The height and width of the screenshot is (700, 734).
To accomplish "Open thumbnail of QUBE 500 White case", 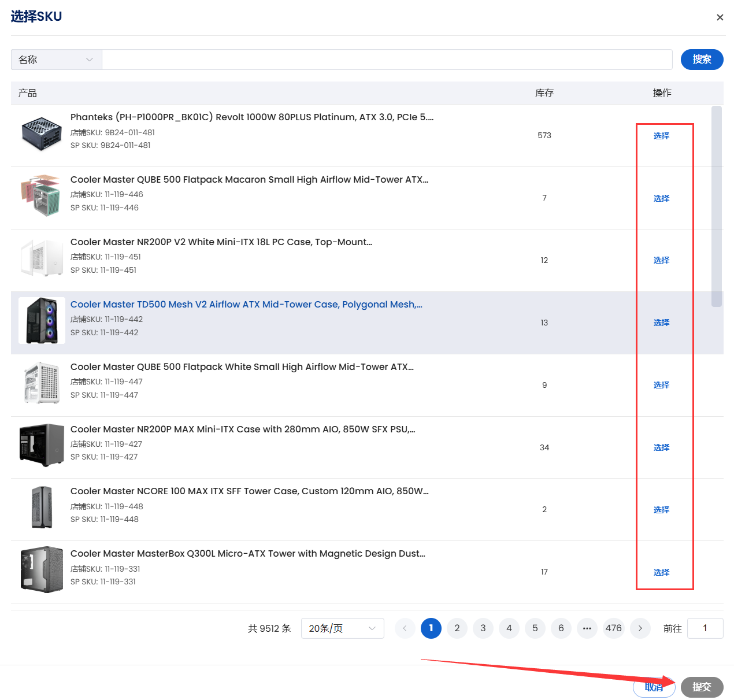I will (x=42, y=383).
